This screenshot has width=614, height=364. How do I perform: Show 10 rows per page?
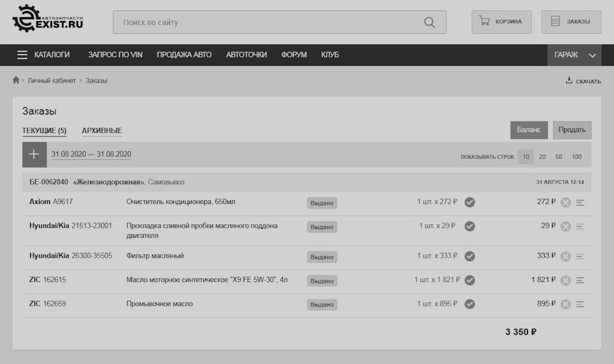526,157
